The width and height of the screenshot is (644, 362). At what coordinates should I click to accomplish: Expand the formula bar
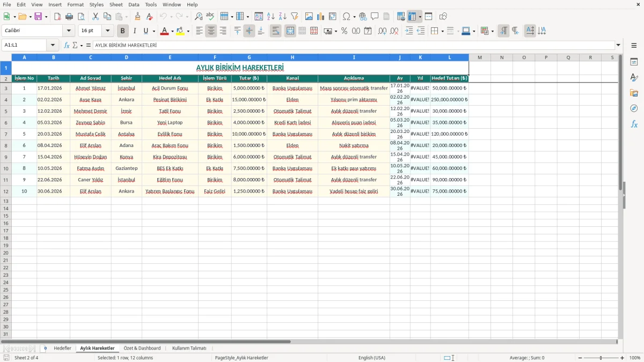[618, 45]
